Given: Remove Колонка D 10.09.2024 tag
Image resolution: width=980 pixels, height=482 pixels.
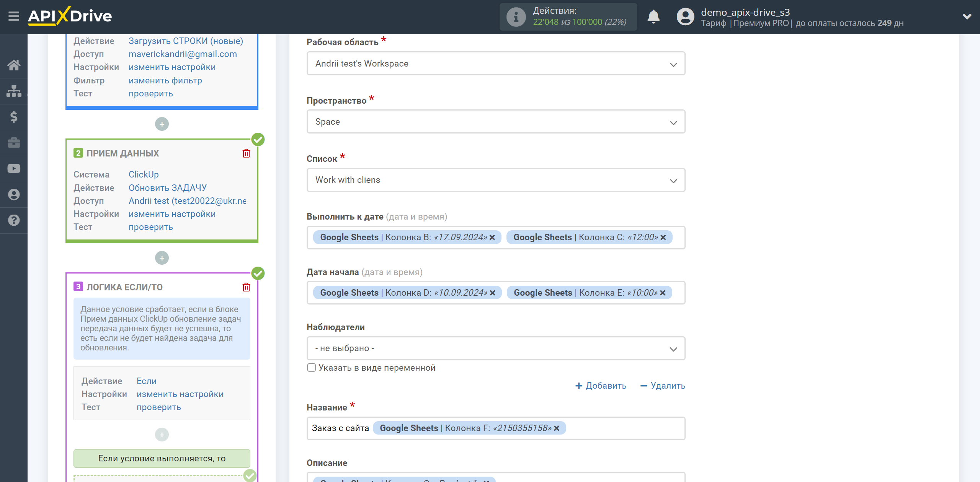Looking at the screenshot, I should pyautogui.click(x=493, y=293).
